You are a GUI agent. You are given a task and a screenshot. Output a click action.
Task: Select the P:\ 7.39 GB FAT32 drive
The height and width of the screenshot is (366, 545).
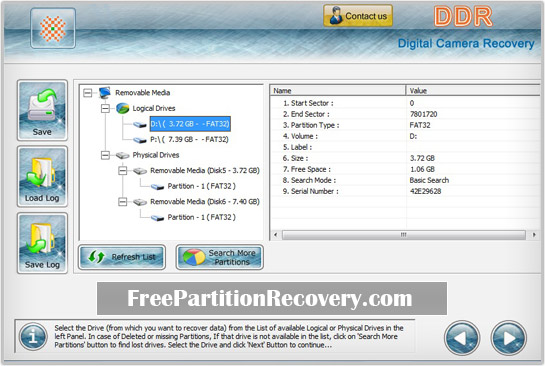189,139
